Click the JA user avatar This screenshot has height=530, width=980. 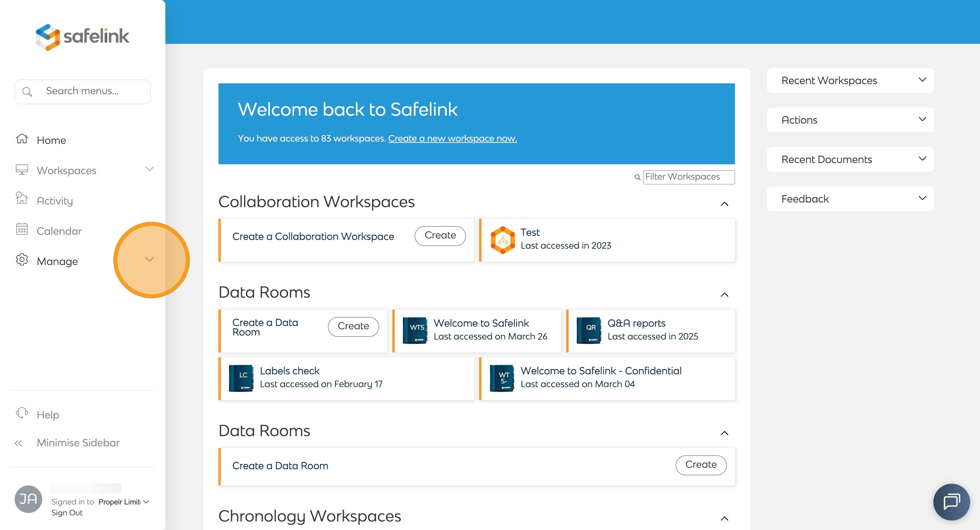(28, 499)
